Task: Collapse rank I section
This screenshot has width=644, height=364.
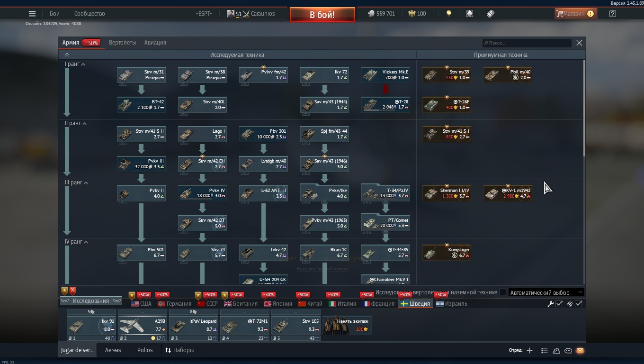Action: pyautogui.click(x=83, y=64)
